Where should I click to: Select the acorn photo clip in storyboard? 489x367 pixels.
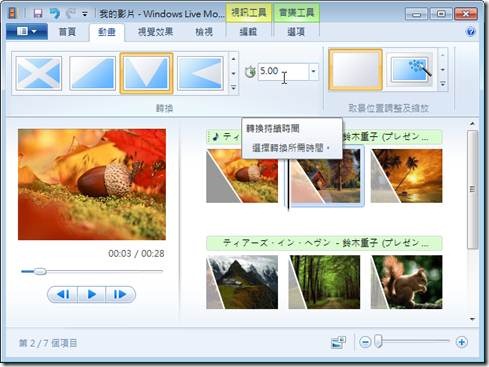pyautogui.click(x=242, y=176)
